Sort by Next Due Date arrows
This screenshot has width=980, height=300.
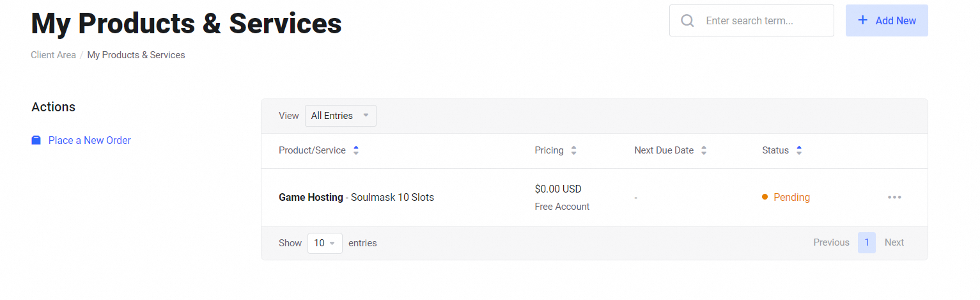(704, 150)
